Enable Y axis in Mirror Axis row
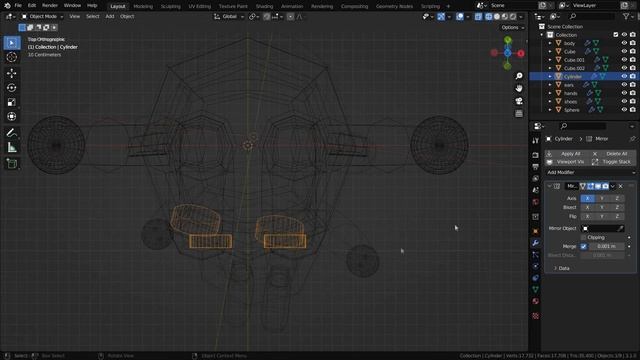 (602, 198)
